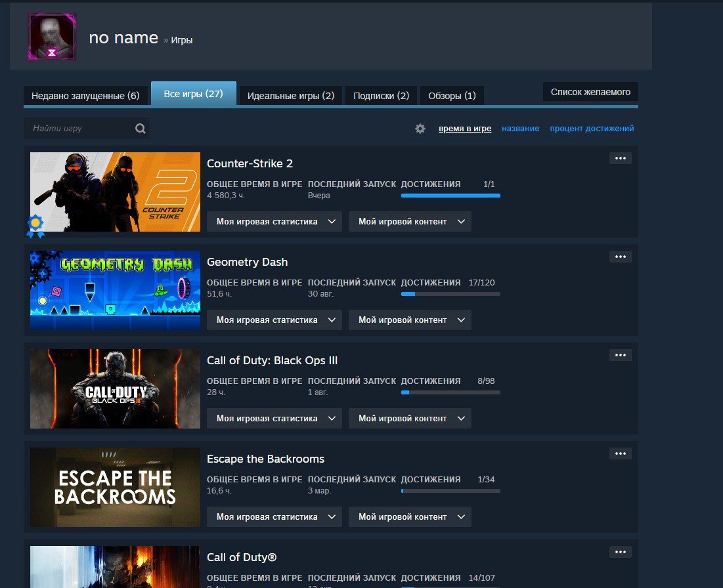Open the 'Обзоры (1)' tab
The image size is (723, 588).
452,96
